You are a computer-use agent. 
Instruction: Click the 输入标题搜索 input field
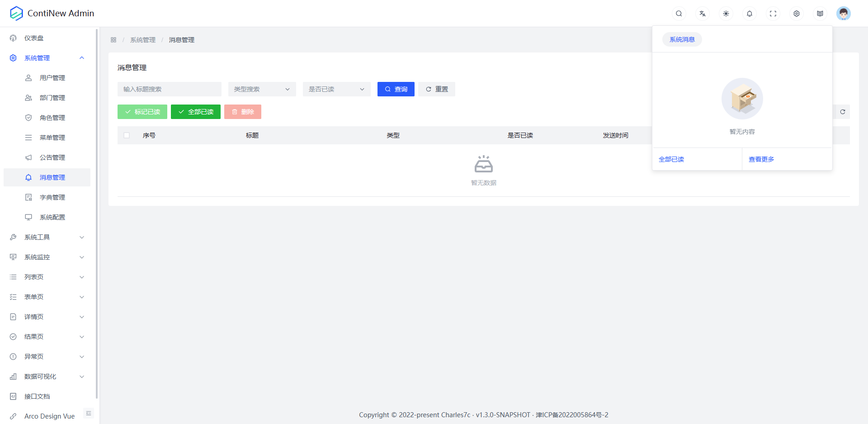tap(169, 89)
